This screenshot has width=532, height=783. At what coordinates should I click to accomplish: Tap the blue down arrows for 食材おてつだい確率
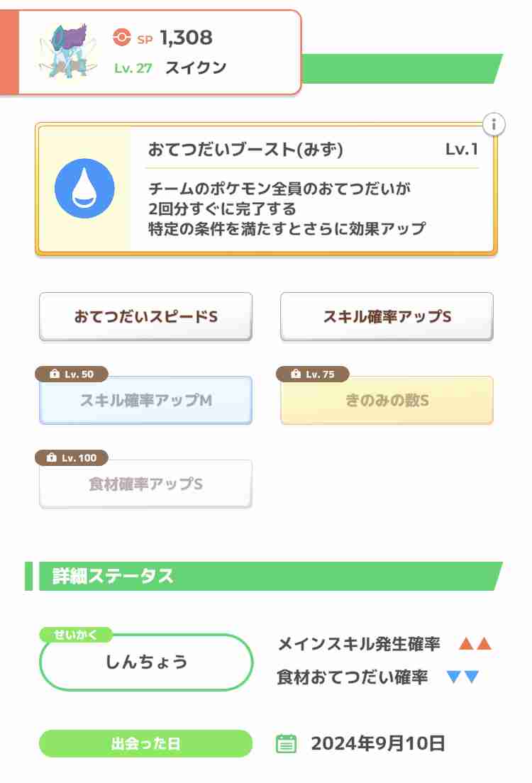point(463,677)
